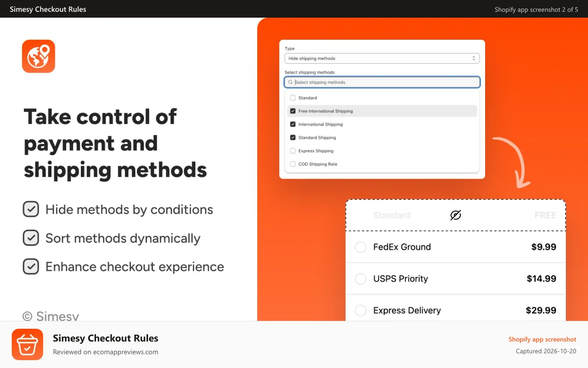
Task: Click the Type dropdown up-down arrows
Action: click(x=474, y=58)
